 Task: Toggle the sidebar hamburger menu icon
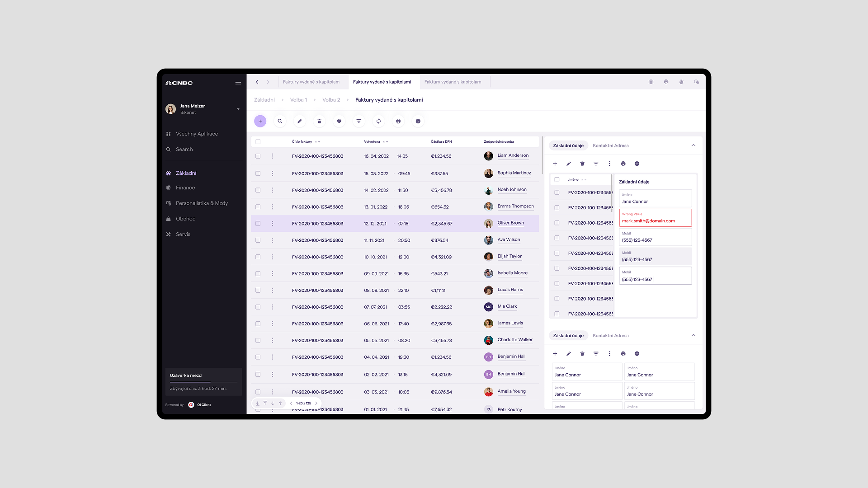[238, 83]
